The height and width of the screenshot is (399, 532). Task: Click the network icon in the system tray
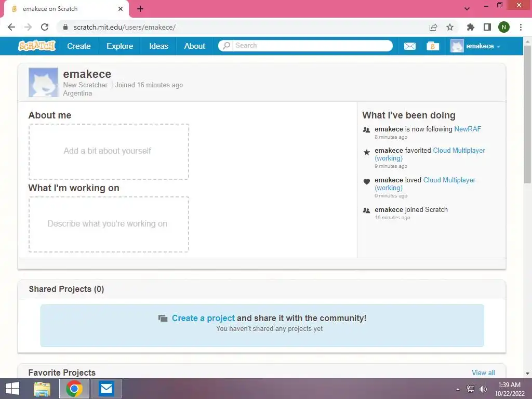(x=471, y=389)
